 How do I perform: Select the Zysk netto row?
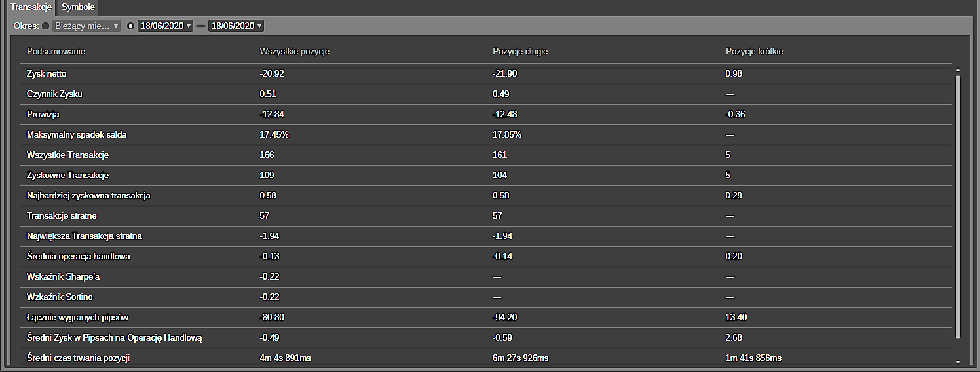(486, 74)
